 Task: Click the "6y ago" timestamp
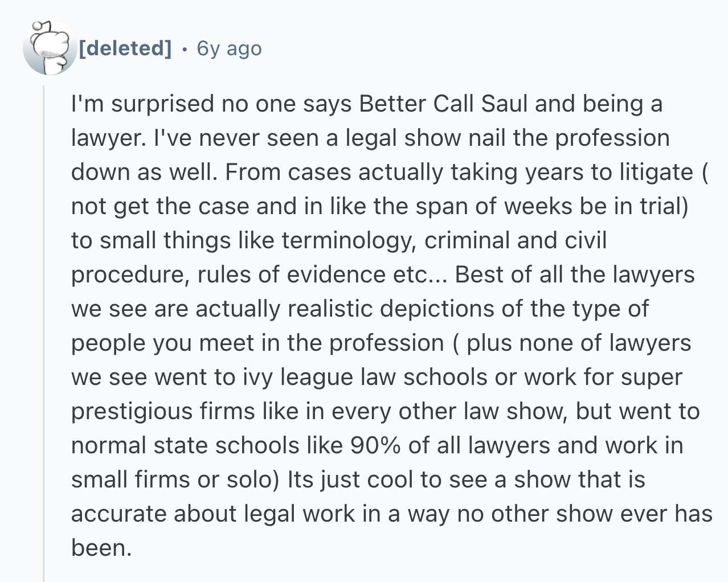pos(229,49)
